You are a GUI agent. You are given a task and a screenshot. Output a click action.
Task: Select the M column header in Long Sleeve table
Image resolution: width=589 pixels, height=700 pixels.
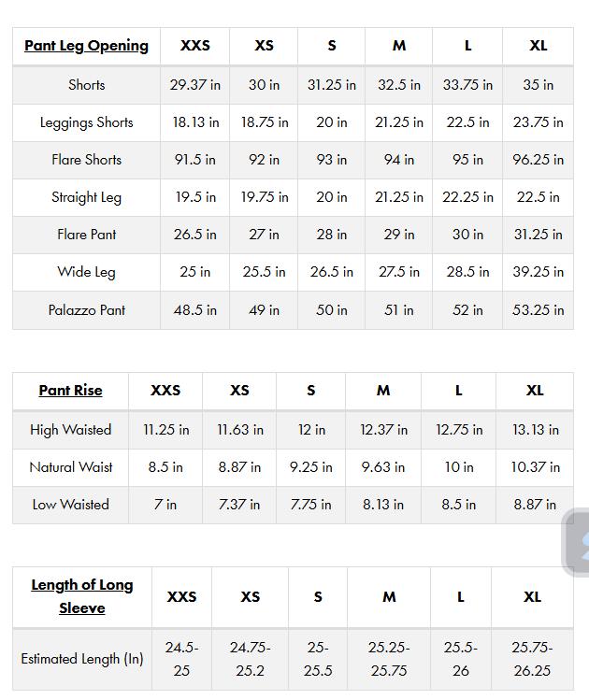click(389, 597)
